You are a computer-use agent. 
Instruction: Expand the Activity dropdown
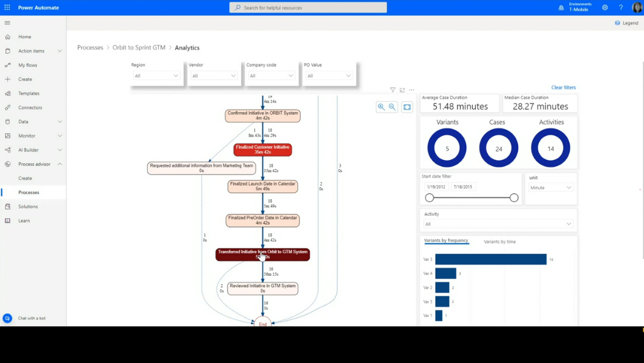point(498,224)
